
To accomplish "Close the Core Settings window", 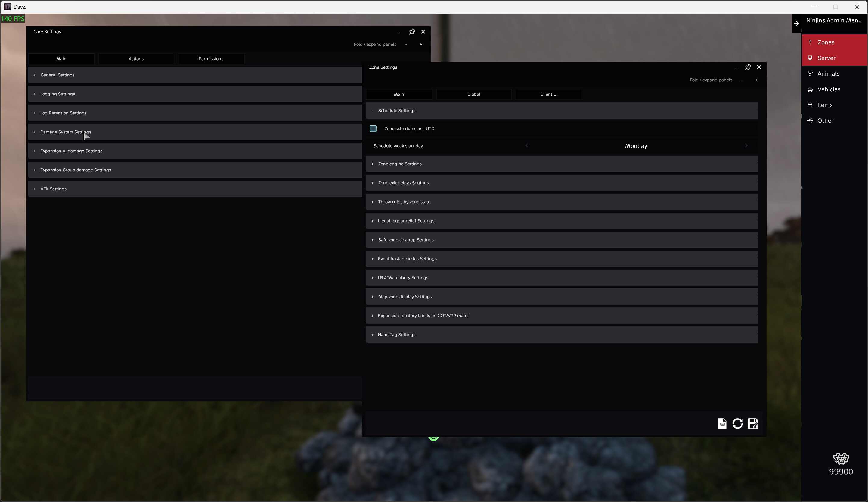I will [423, 32].
